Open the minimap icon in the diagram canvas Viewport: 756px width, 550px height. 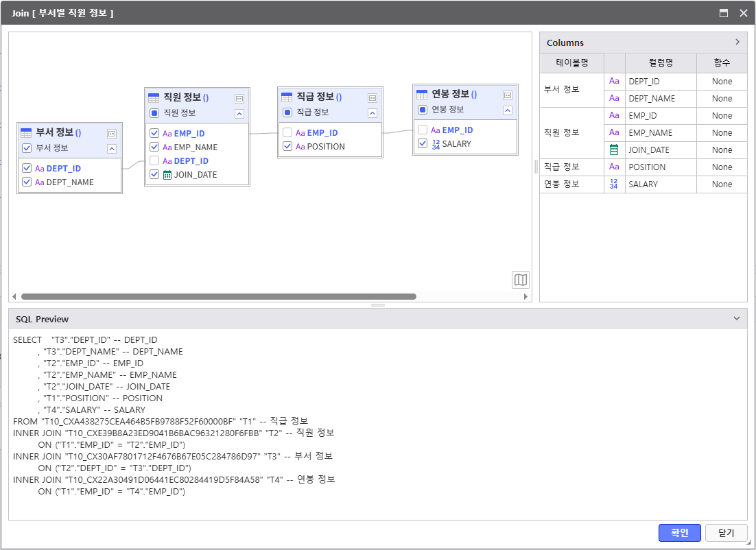tap(521, 280)
